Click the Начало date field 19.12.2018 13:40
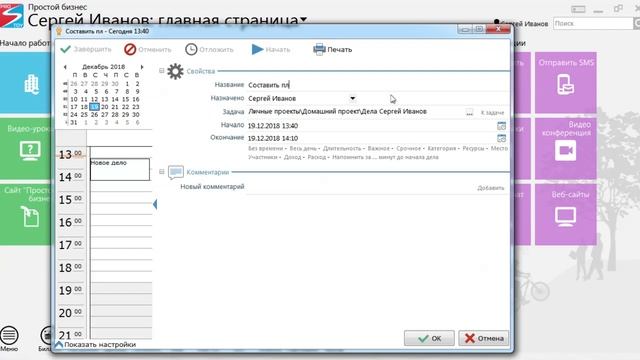 (x=273, y=126)
